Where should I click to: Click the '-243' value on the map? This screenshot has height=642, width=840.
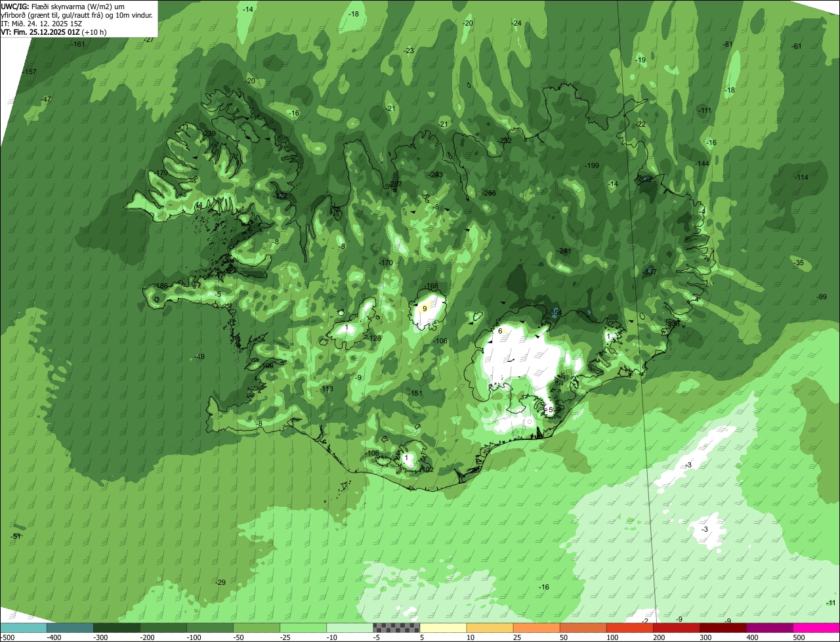[436, 175]
